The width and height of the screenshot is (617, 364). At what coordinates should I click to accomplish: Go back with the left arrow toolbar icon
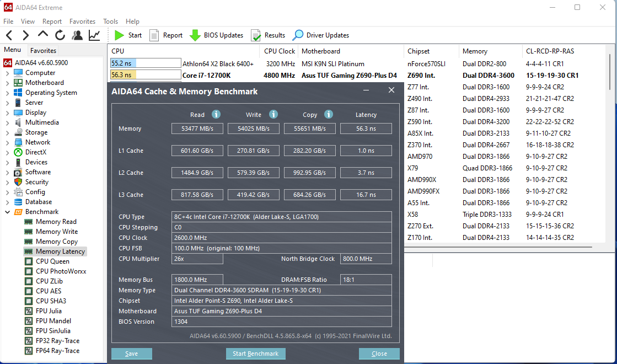tap(9, 35)
